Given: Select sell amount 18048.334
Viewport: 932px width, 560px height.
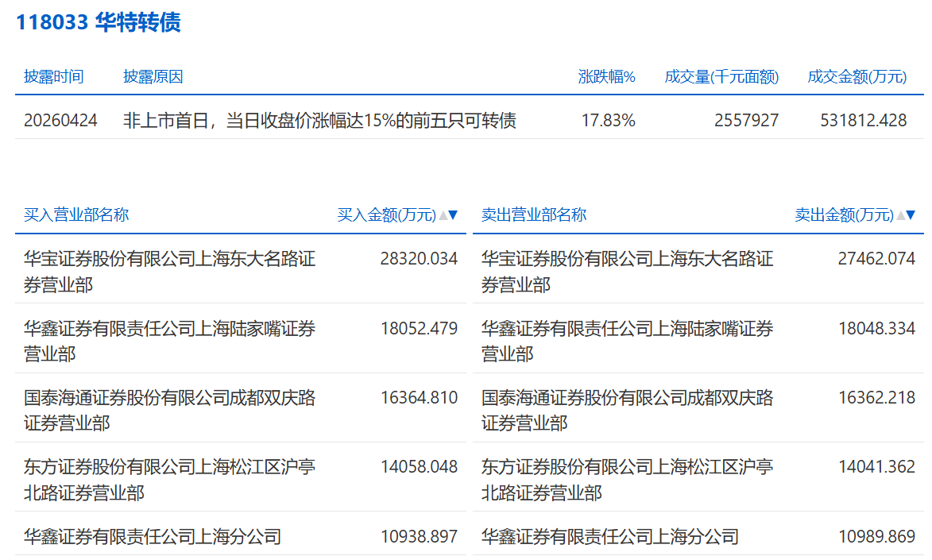Looking at the screenshot, I should click(876, 328).
